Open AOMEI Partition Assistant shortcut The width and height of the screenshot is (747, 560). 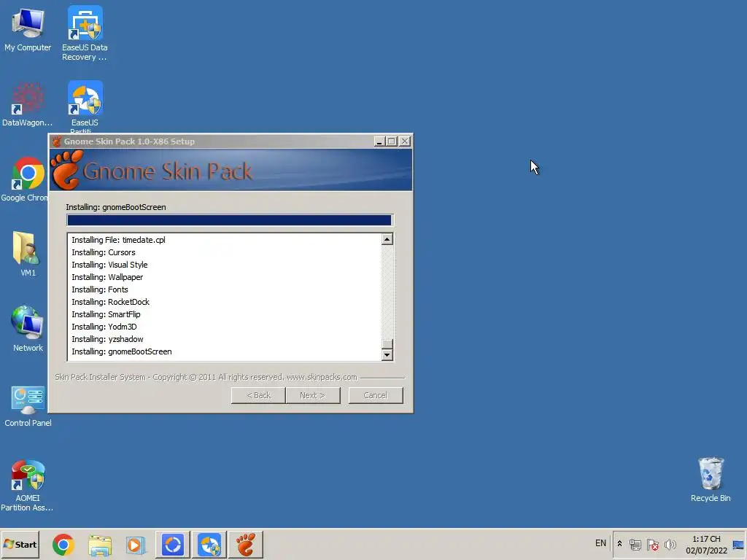27,486
